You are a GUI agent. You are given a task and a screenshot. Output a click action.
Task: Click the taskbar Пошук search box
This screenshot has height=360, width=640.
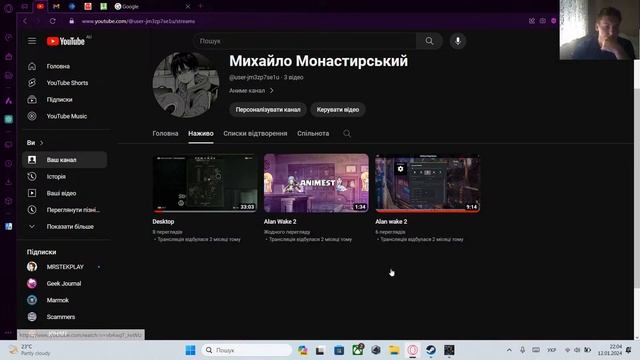246,350
